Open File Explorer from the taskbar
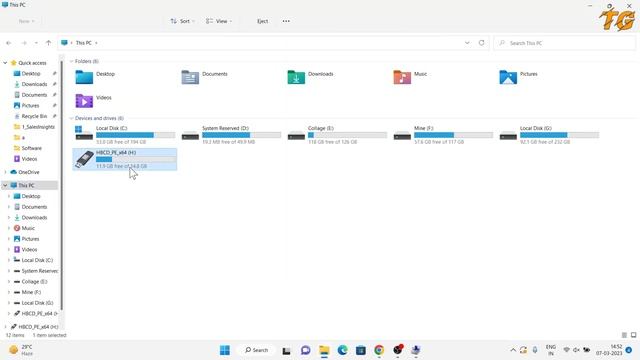The height and width of the screenshot is (360, 640). pos(324,350)
